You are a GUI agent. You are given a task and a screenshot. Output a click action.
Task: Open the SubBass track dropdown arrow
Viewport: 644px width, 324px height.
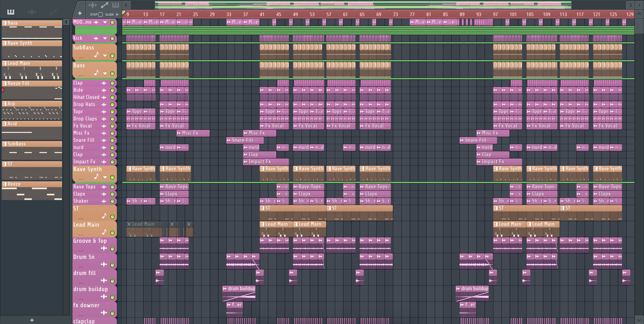point(105,55)
